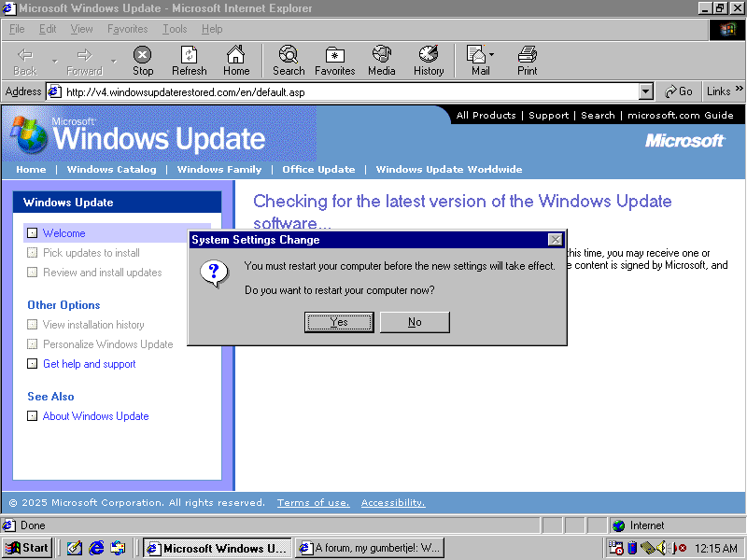747x560 pixels.
Task: Open the Media toolbar icon
Action: pyautogui.click(x=381, y=56)
